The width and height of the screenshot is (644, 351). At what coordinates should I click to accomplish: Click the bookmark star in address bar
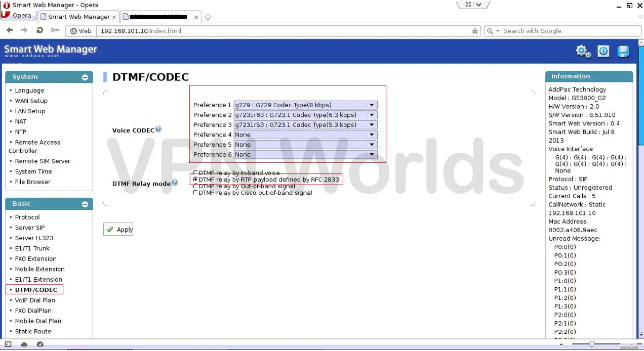click(x=475, y=31)
